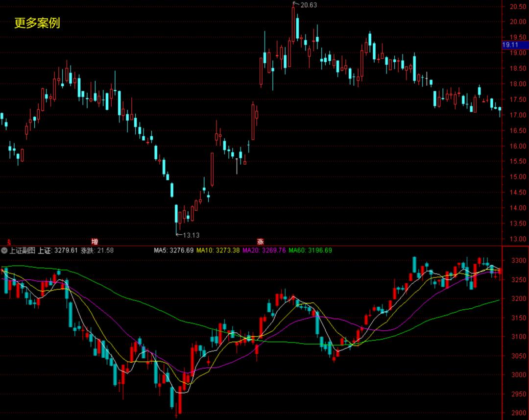Click the 20.00 price axis label
The height and width of the screenshot is (420, 529).
click(x=517, y=22)
